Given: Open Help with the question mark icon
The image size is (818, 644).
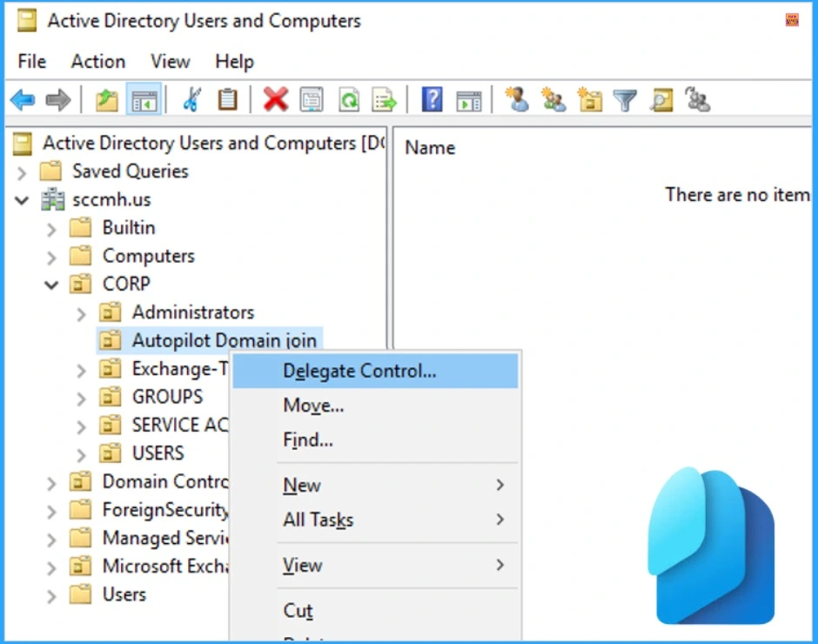Looking at the screenshot, I should [x=432, y=99].
